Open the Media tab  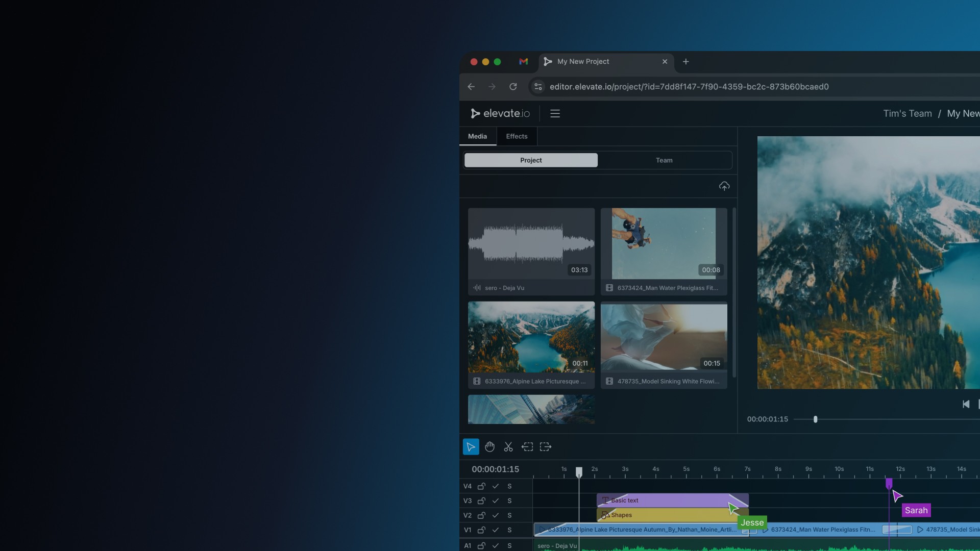pyautogui.click(x=477, y=136)
